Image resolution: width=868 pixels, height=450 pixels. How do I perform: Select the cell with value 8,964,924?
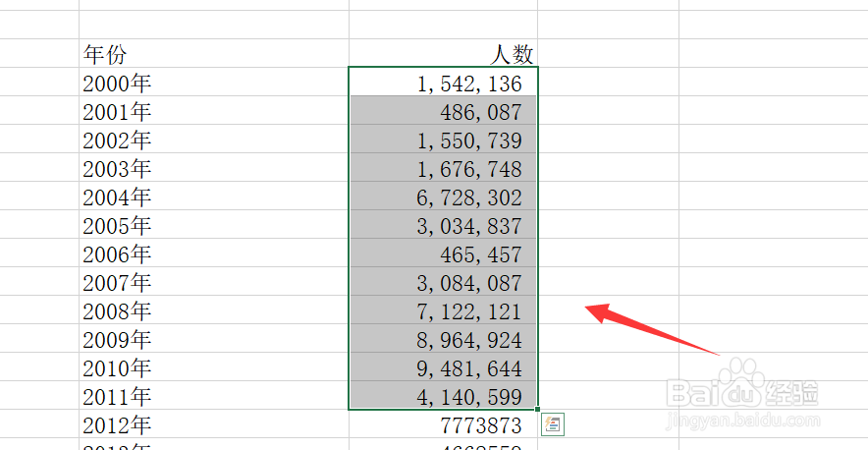pos(443,339)
